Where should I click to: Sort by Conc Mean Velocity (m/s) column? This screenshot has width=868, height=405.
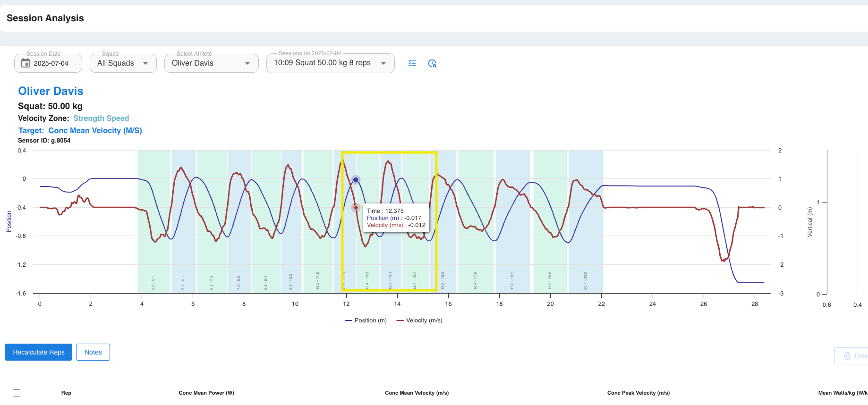[417, 393]
